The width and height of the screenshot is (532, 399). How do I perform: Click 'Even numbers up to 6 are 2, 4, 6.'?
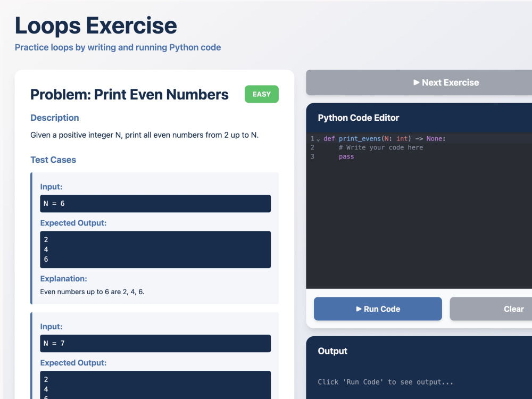coord(92,292)
